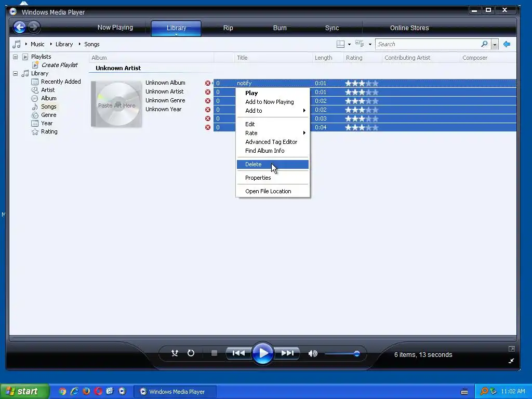Viewport: 532px width, 399px height.
Task: Select Recently Added in Library tree
Action: (61, 82)
